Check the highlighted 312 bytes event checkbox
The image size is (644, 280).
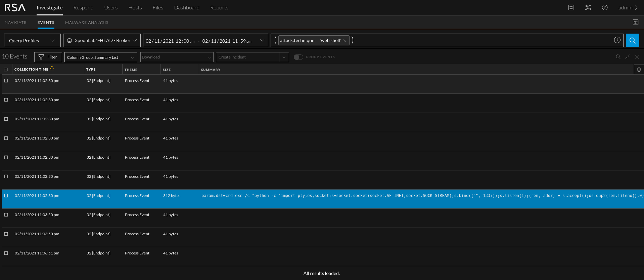[x=6, y=196]
